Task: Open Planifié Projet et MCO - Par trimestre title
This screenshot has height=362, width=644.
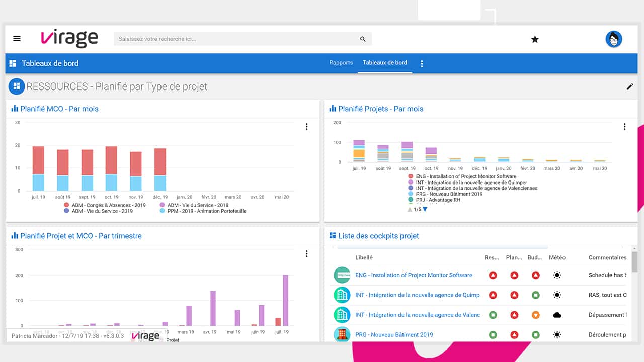Action: pos(81,236)
